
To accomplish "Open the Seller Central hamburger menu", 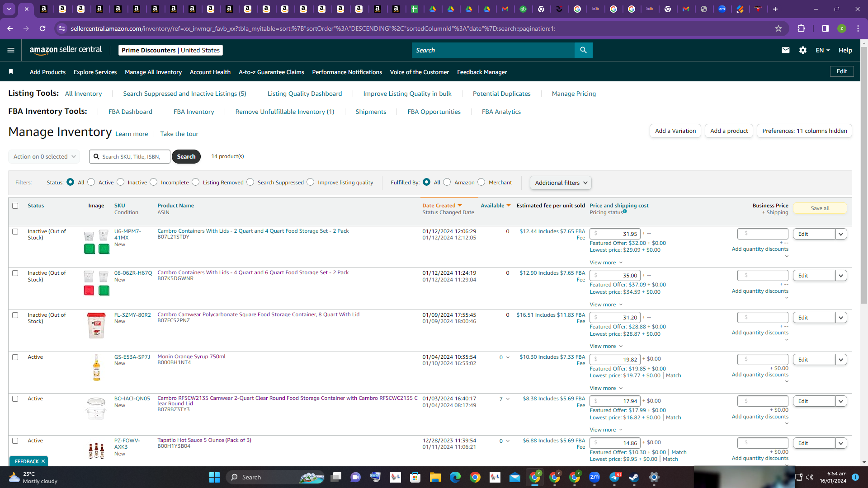I will tap(11, 50).
